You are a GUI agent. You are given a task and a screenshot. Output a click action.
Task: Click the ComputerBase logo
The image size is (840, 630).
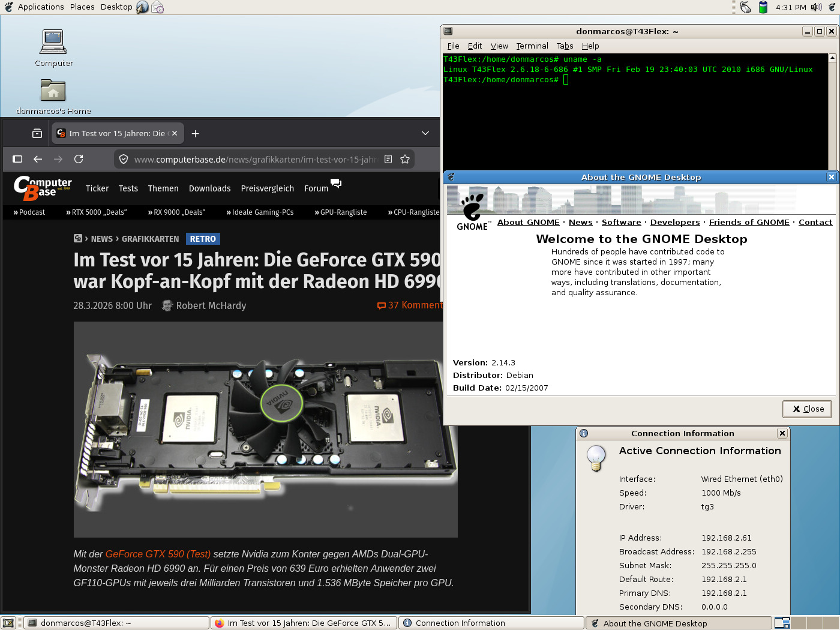point(43,188)
